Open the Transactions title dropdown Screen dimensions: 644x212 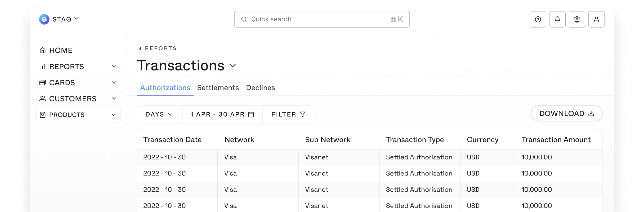(x=233, y=65)
